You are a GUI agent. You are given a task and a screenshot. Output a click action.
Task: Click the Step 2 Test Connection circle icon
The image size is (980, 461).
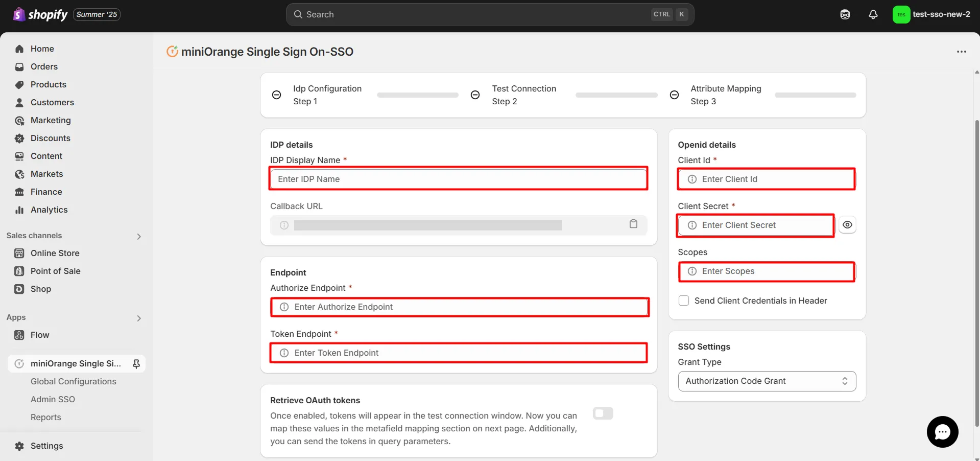475,95
